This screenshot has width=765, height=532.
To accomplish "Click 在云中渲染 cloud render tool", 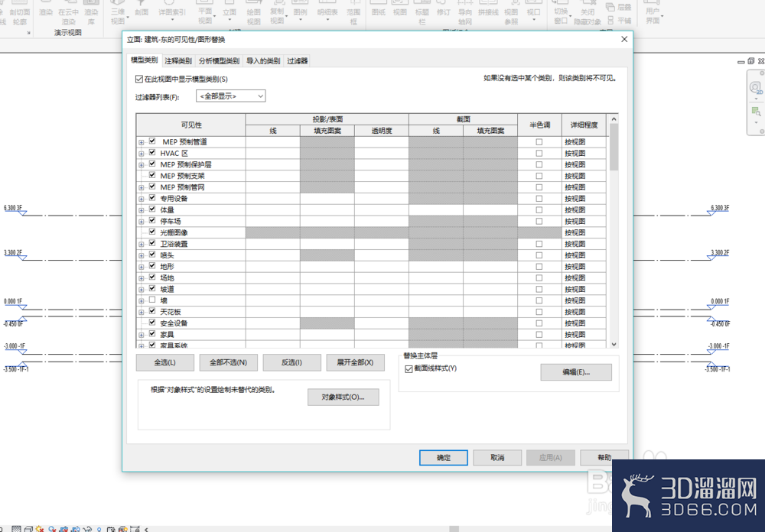I will (68, 15).
